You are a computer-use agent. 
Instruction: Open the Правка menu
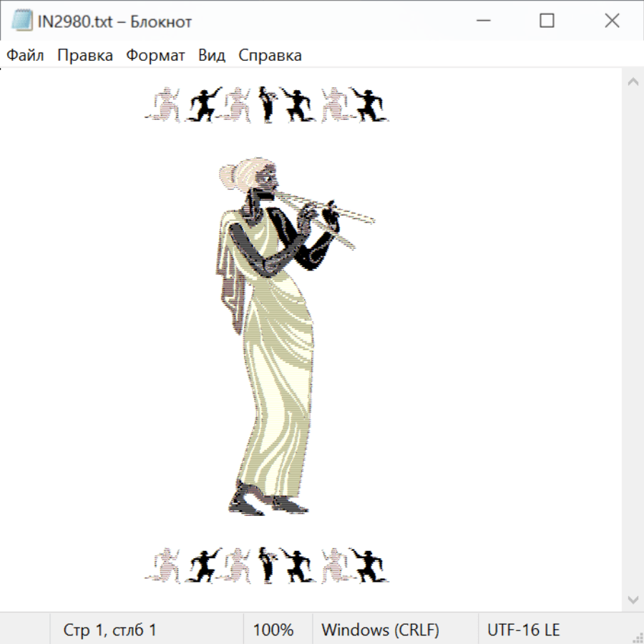(x=85, y=56)
